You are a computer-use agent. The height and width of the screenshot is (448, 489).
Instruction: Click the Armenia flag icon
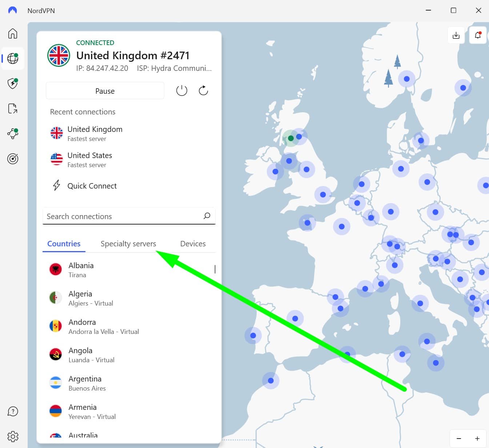(56, 411)
